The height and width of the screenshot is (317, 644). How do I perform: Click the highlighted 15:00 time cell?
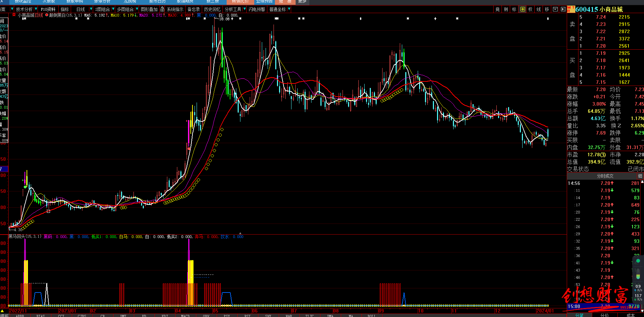[574, 306]
